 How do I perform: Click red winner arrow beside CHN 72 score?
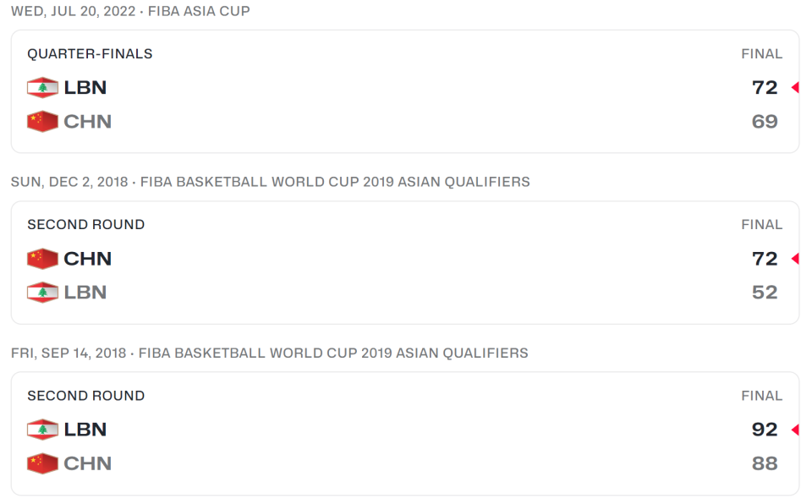point(795,259)
